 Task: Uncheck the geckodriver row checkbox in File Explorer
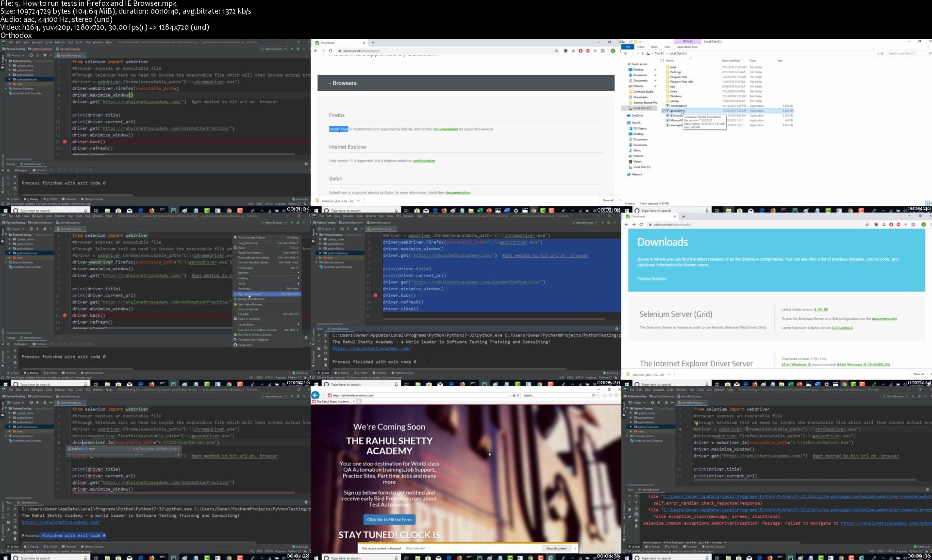(664, 111)
